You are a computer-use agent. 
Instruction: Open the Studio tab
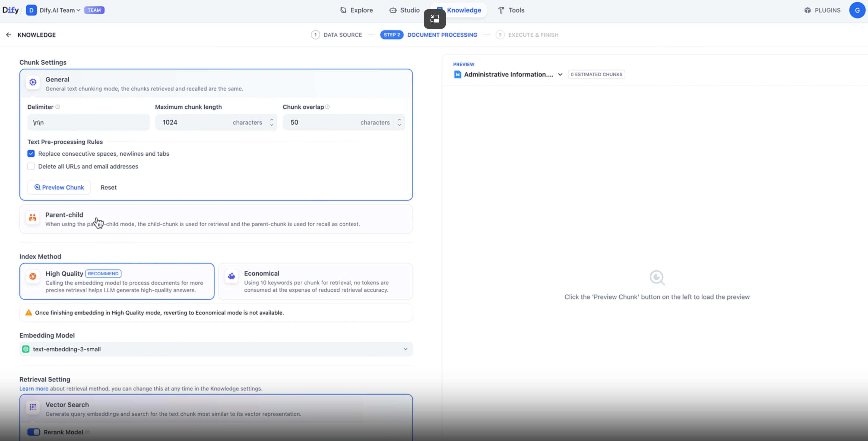(404, 10)
